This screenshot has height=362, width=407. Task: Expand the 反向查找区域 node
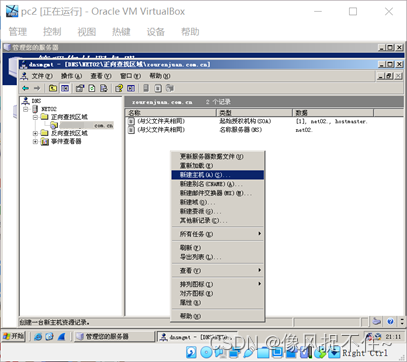pos(35,133)
